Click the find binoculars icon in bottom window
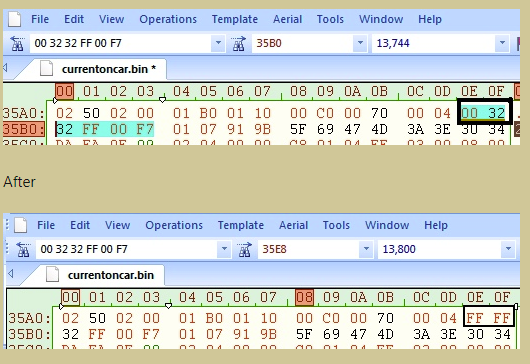Screen dimensions: 530x364 pyautogui.click(x=23, y=249)
